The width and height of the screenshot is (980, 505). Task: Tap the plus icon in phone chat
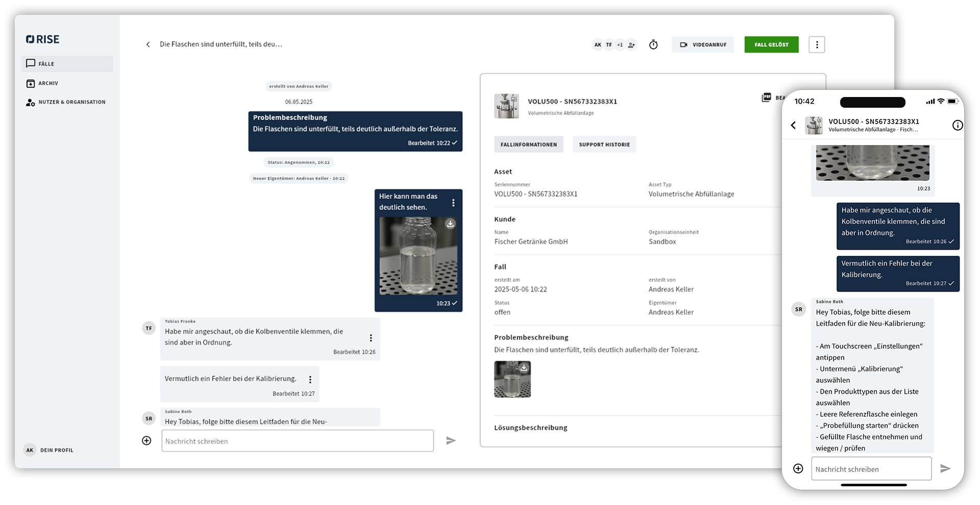[x=798, y=468]
